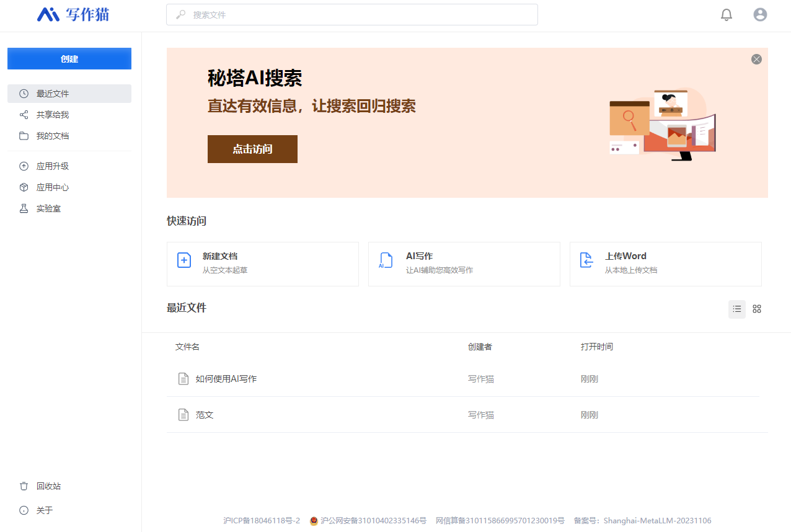Image resolution: width=791 pixels, height=532 pixels.
Task: Open 实验室 from the sidebar
Action: (x=43, y=208)
